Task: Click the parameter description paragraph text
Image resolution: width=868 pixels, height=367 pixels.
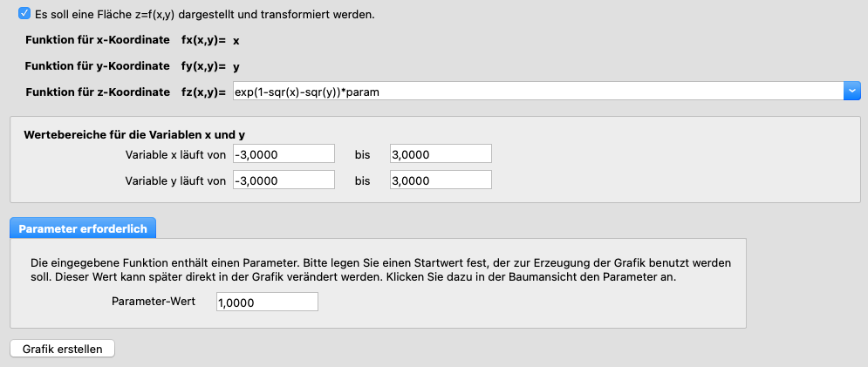Action: coord(380,269)
